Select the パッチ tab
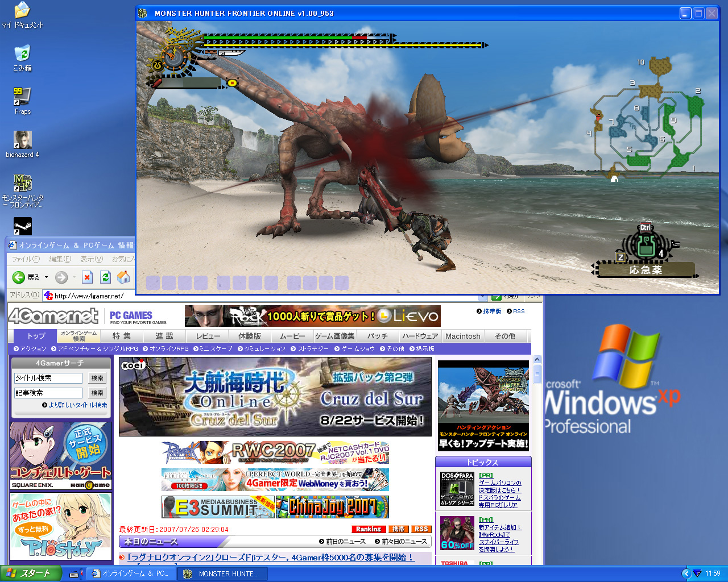Screen dimensions: 728x582 [377, 336]
